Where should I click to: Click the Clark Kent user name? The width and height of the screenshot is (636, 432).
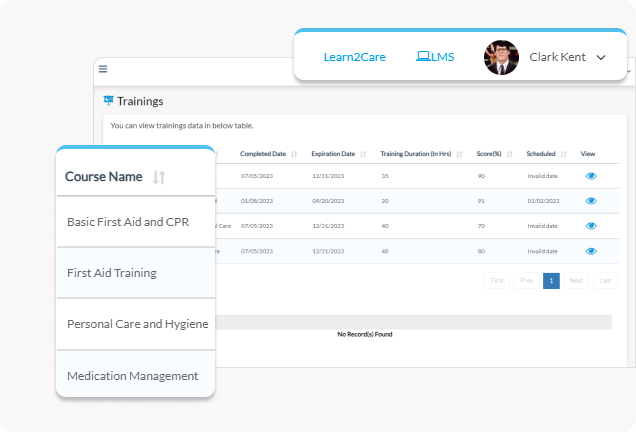557,57
